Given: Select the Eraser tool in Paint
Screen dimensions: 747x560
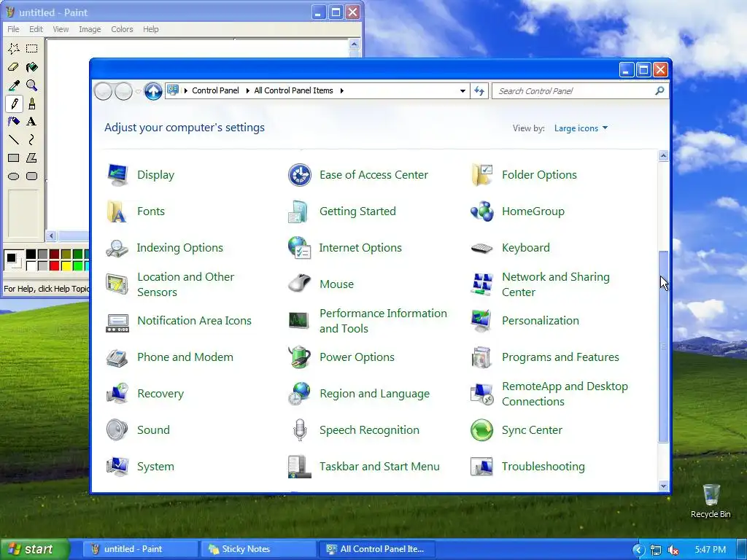Looking at the screenshot, I should [x=14, y=67].
